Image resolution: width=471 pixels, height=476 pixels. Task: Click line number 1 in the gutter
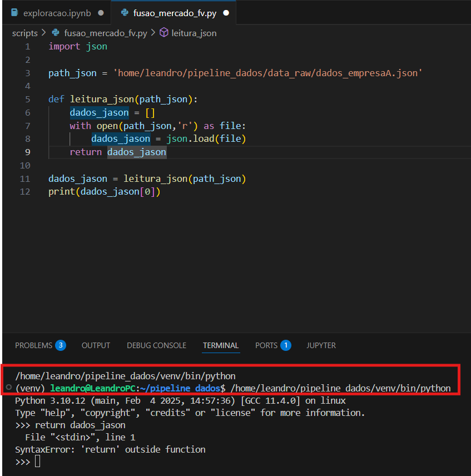(28, 47)
